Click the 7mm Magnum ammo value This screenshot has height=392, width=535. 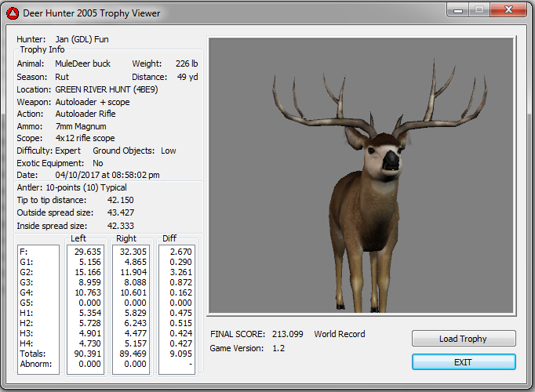(x=80, y=126)
